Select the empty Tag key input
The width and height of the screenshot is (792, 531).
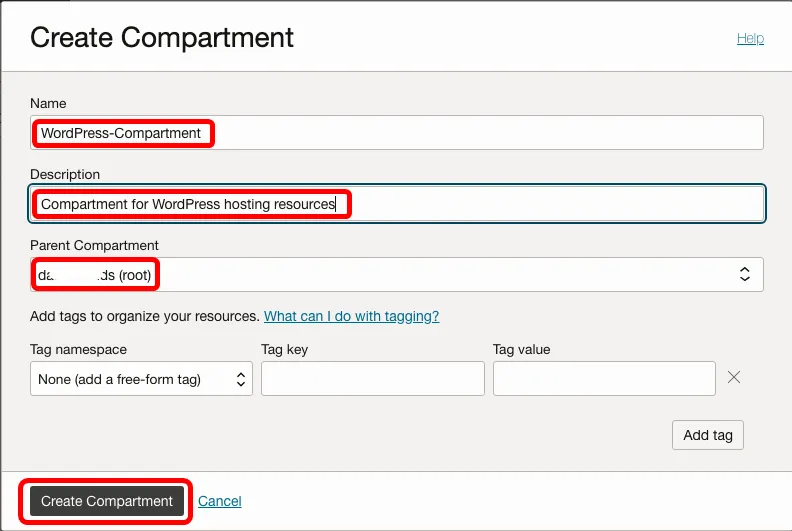tap(372, 379)
